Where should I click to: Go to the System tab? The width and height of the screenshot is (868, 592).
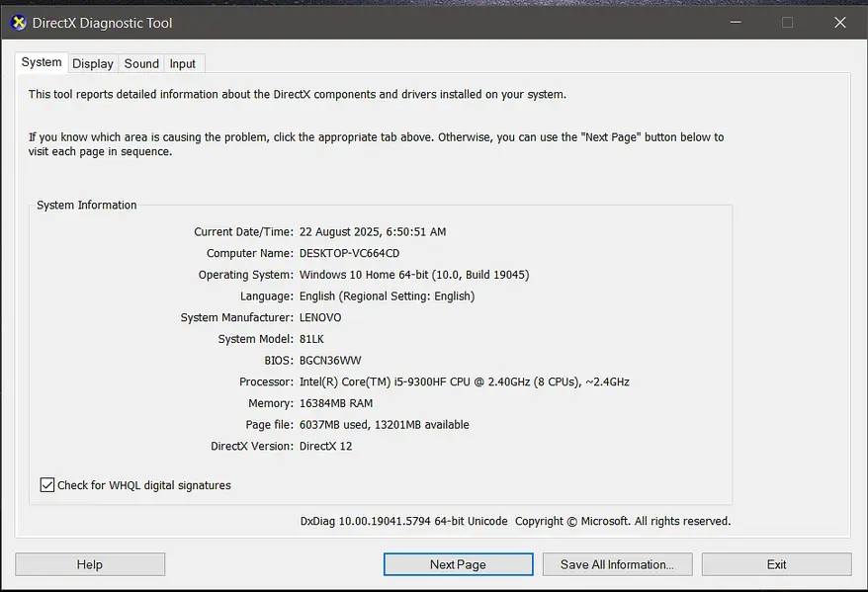(42, 62)
